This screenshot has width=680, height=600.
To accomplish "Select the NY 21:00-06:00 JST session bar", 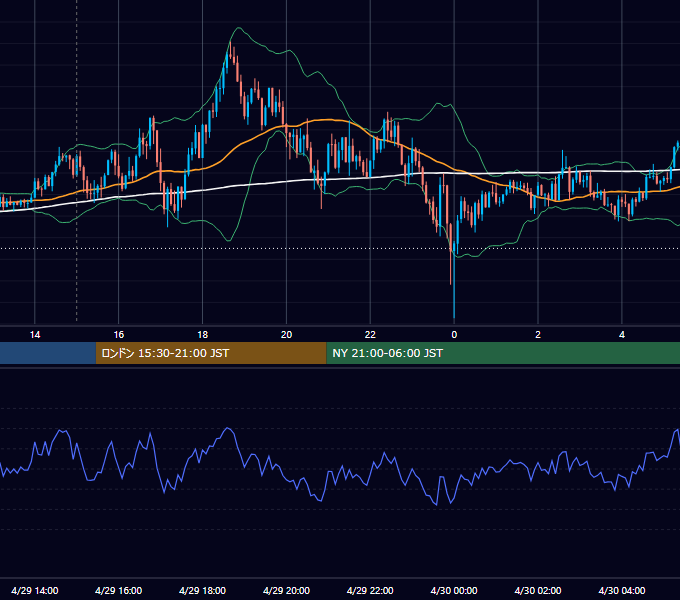I will tap(503, 353).
